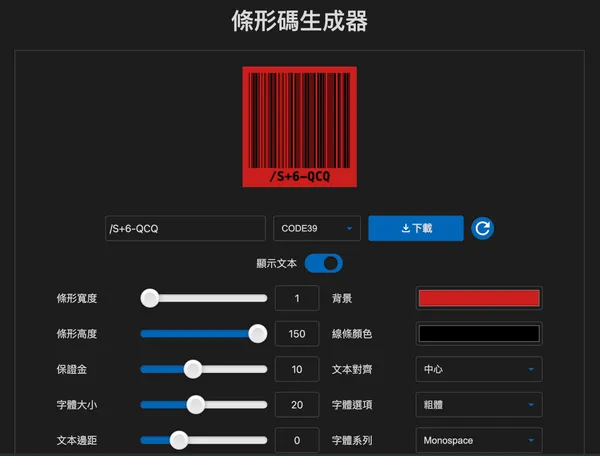Screen dimensions: 600x456
Task: Open the 文本對齊 dropdown showing 中心
Action: (x=479, y=369)
